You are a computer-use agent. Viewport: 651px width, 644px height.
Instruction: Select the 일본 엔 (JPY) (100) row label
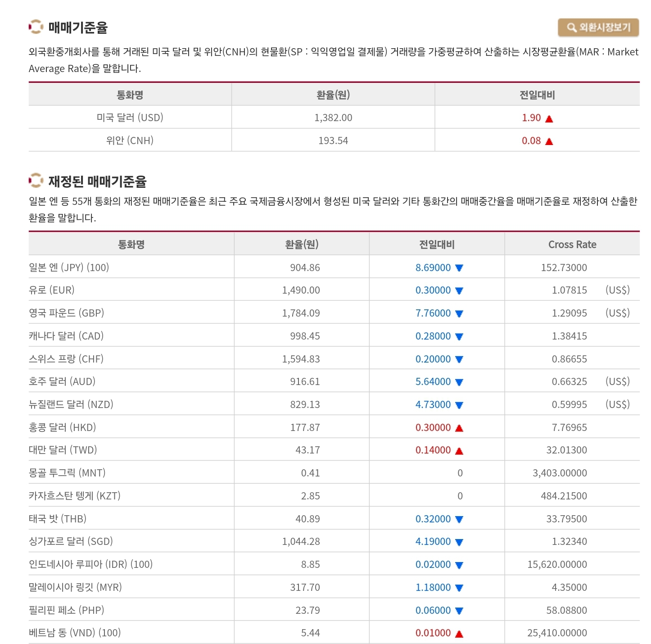tap(69, 268)
